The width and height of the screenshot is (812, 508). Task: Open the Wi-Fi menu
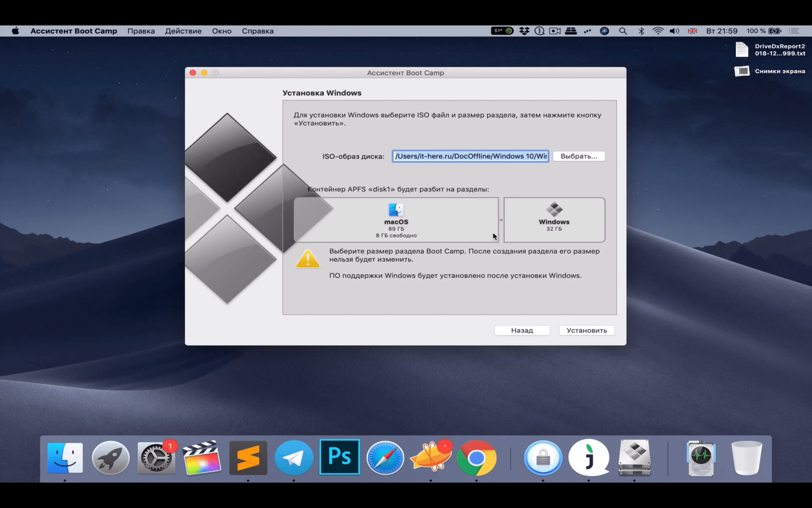658,31
